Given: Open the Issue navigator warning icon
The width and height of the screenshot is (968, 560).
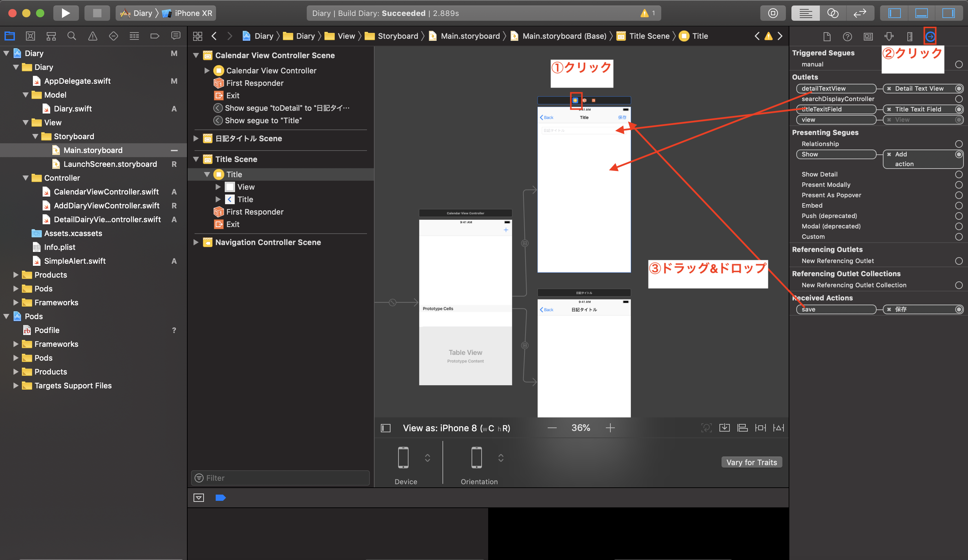Looking at the screenshot, I should point(92,36).
